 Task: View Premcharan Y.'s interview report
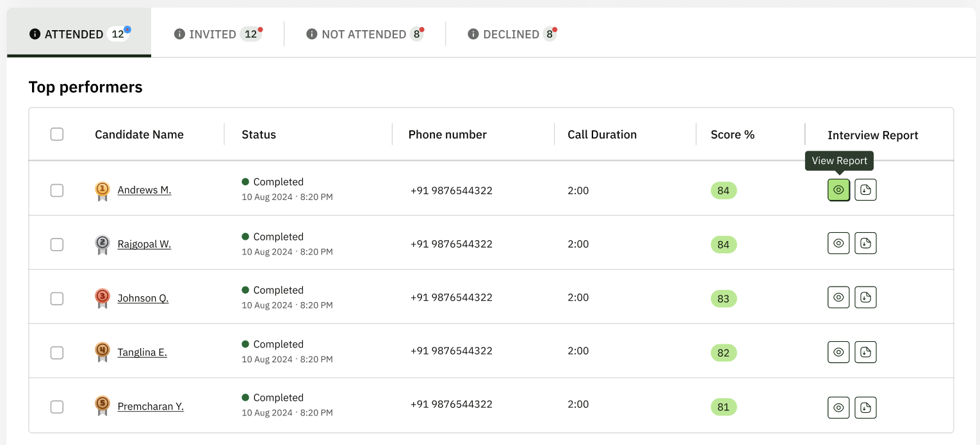tap(838, 407)
